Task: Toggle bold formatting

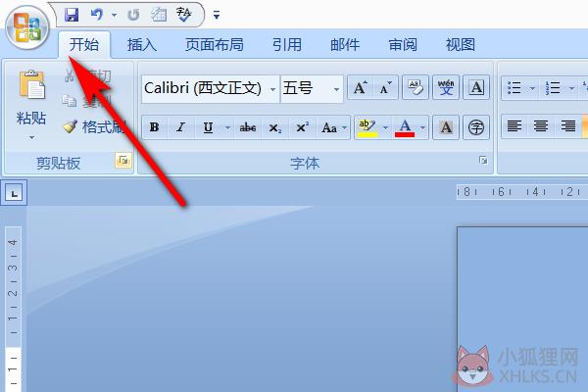Action: [x=155, y=127]
